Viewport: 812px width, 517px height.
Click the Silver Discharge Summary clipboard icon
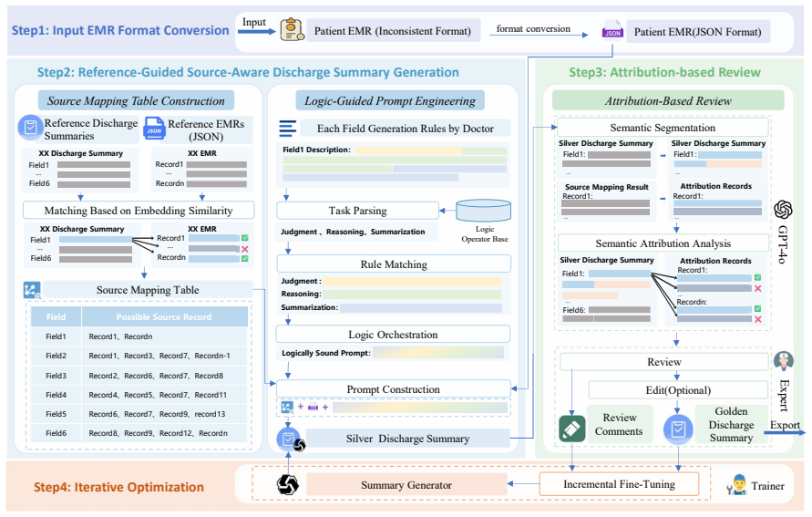tap(287, 439)
